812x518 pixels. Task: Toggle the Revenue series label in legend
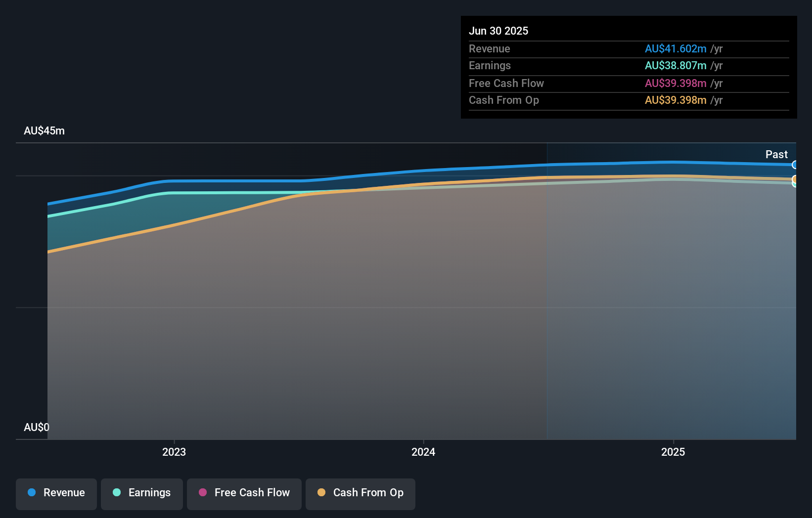pyautogui.click(x=64, y=492)
